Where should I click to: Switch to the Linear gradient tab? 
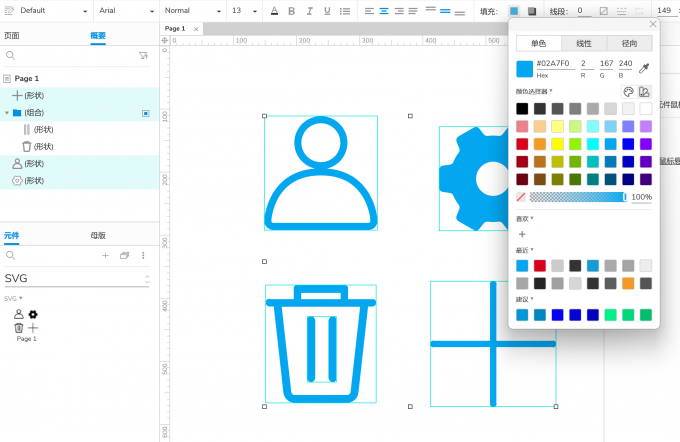point(584,43)
